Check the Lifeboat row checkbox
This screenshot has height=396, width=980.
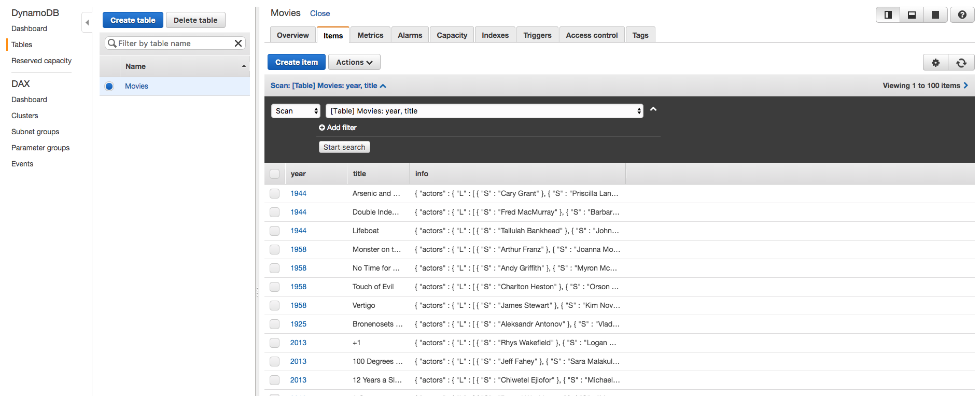click(x=275, y=231)
